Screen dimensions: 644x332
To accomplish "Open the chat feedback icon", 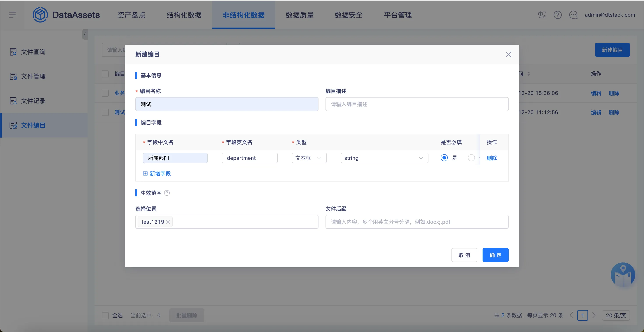I will (x=573, y=15).
